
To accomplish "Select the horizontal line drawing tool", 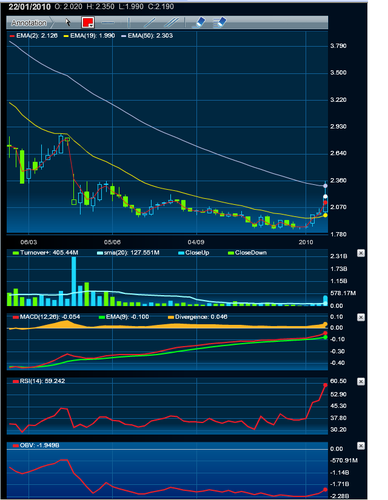I will point(107,23).
